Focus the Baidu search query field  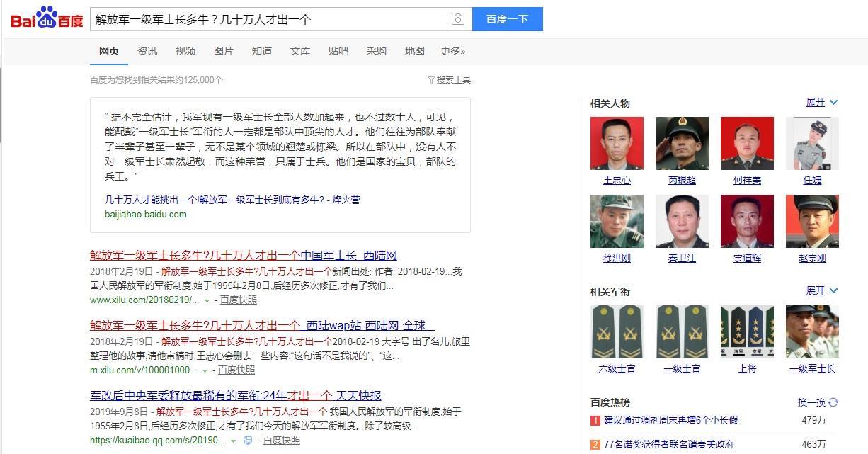pos(269,19)
